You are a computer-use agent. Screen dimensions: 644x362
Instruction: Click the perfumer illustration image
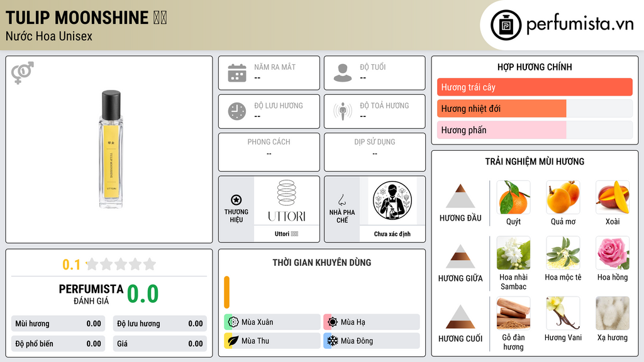click(x=392, y=200)
